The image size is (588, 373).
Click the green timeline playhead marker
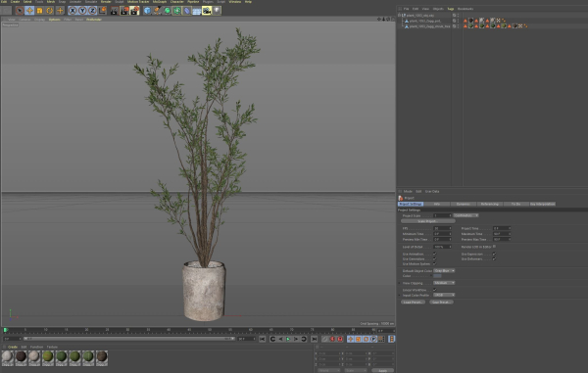click(5, 330)
